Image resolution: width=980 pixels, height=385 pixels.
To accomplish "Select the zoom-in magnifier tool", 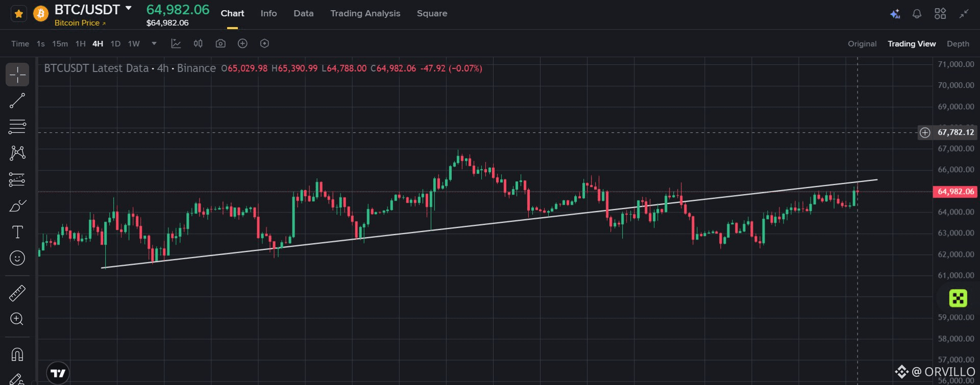I will (17, 319).
